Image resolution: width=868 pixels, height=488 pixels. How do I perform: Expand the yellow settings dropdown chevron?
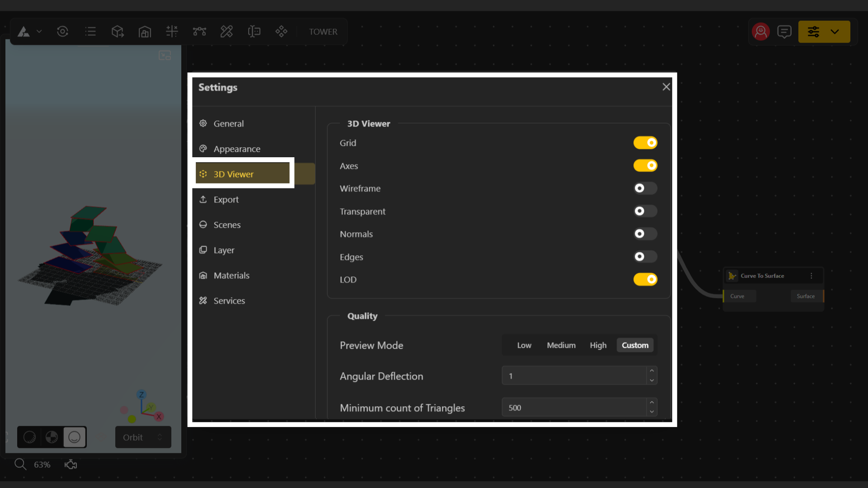point(835,32)
